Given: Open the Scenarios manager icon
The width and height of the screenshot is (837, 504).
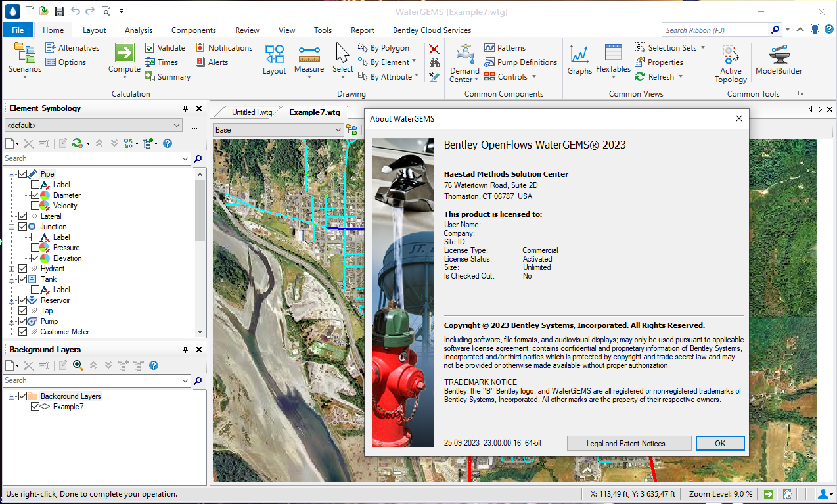Looking at the screenshot, I should point(24,53).
